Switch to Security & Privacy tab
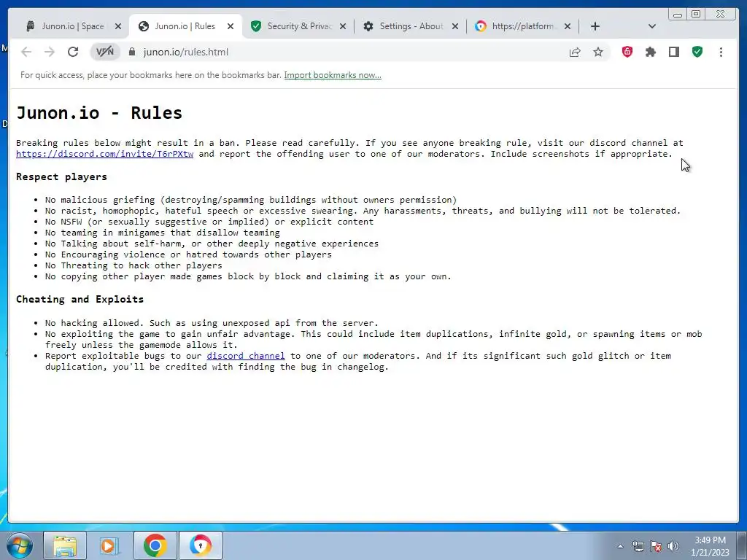 [300, 26]
